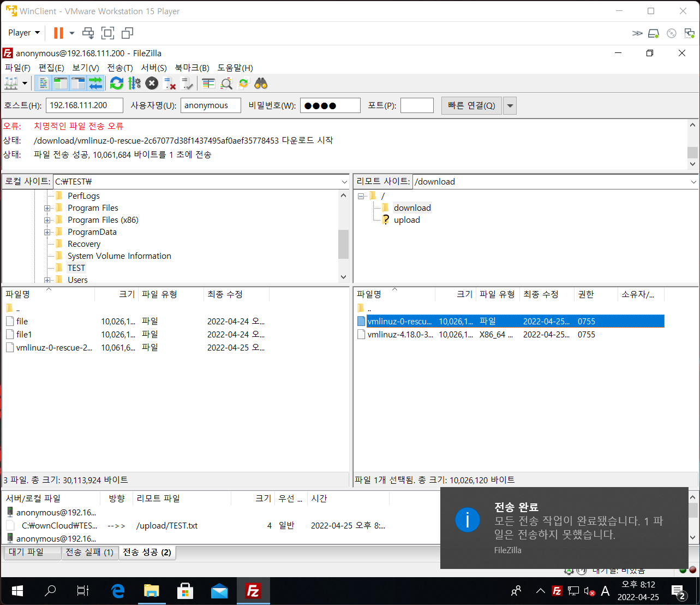Open Mail app from taskbar
The height and width of the screenshot is (605, 700).
coord(219,591)
